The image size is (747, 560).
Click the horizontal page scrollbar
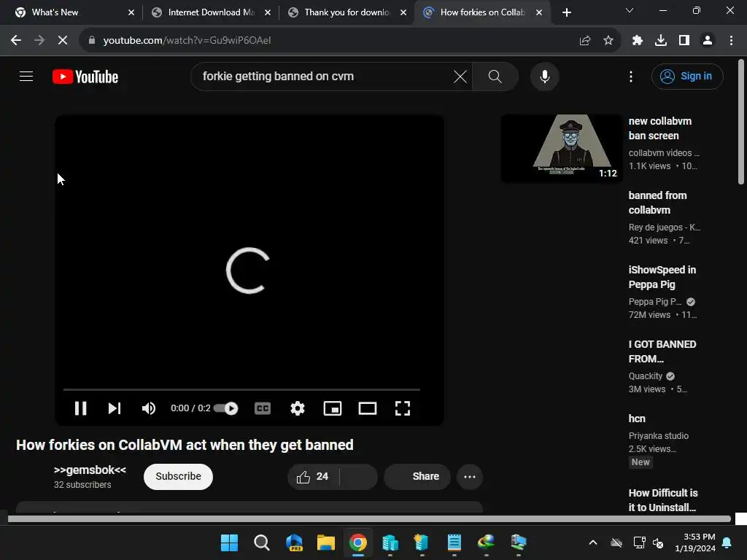pyautogui.click(x=369, y=519)
